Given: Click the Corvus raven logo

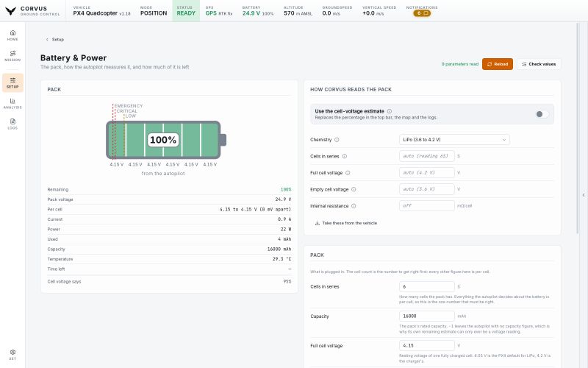Looking at the screenshot, I should (x=11, y=11).
